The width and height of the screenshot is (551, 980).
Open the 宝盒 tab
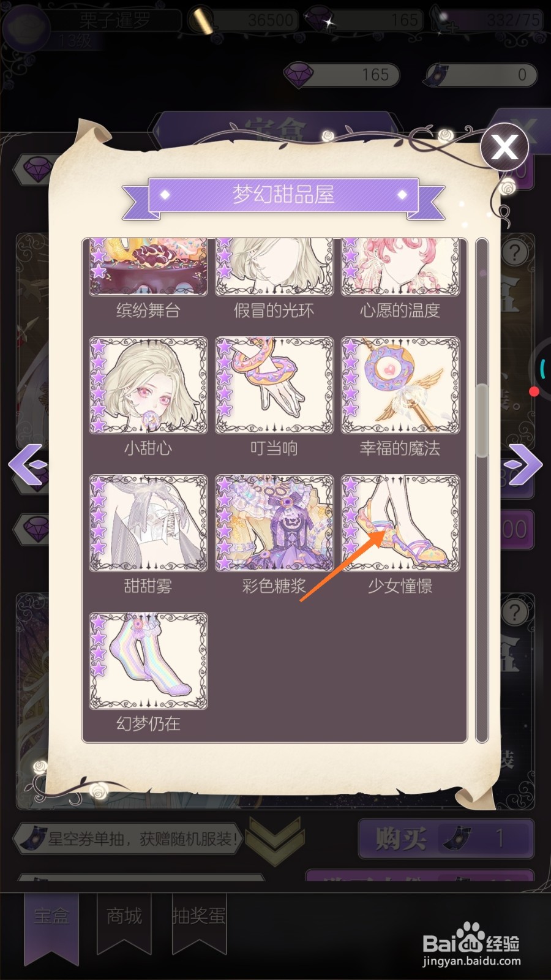51,922
